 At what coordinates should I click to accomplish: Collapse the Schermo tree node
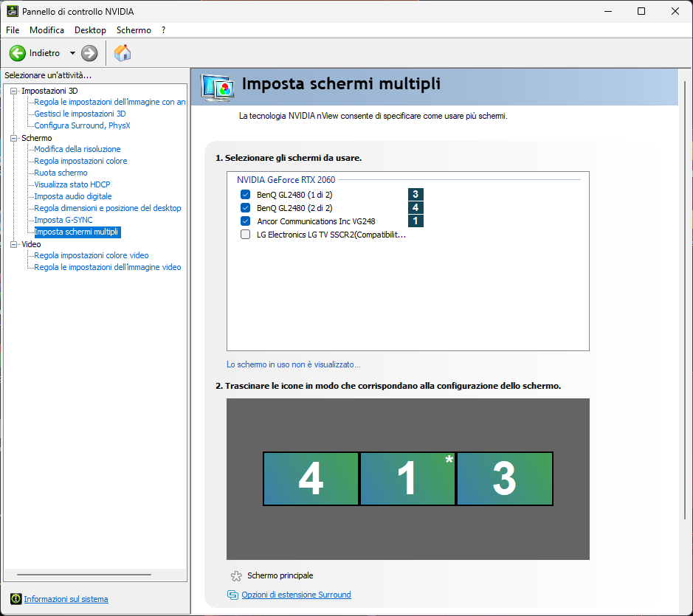[14, 138]
